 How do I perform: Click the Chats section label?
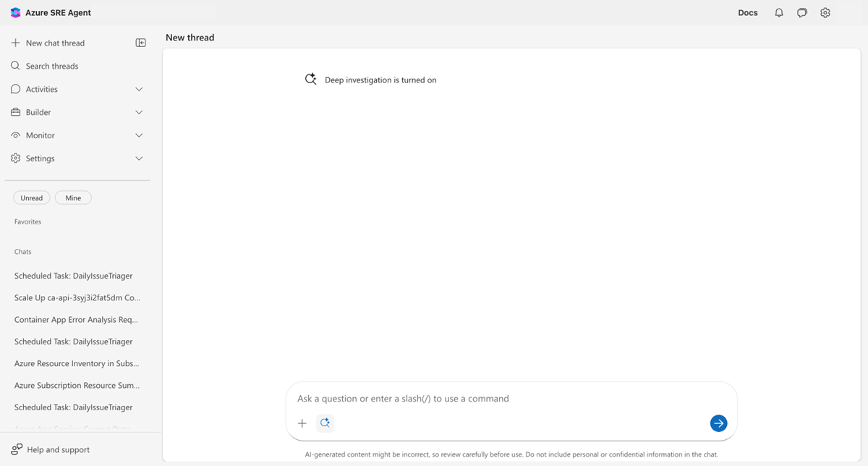tap(23, 252)
